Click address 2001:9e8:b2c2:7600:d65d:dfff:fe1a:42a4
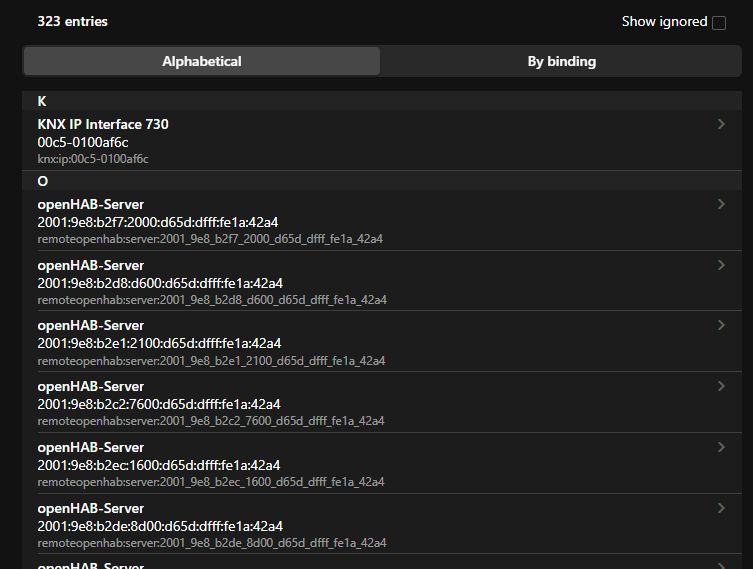Image resolution: width=753 pixels, height=569 pixels. (159, 404)
